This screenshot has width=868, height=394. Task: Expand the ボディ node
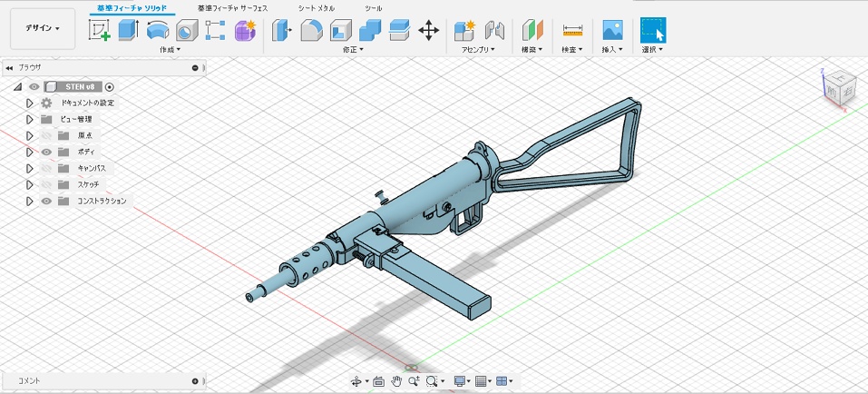point(30,152)
